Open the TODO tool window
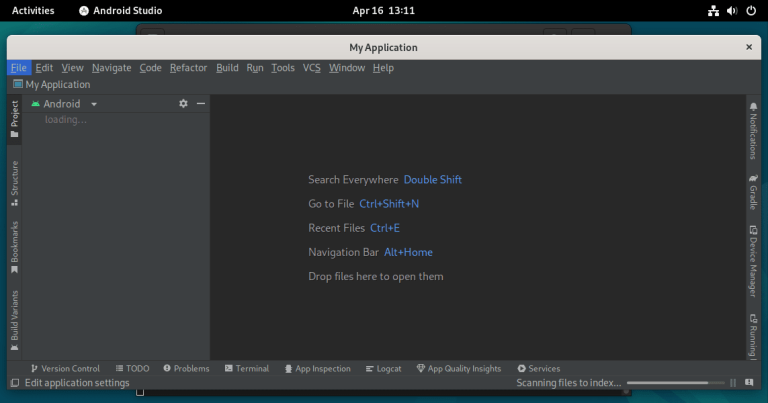 (133, 368)
